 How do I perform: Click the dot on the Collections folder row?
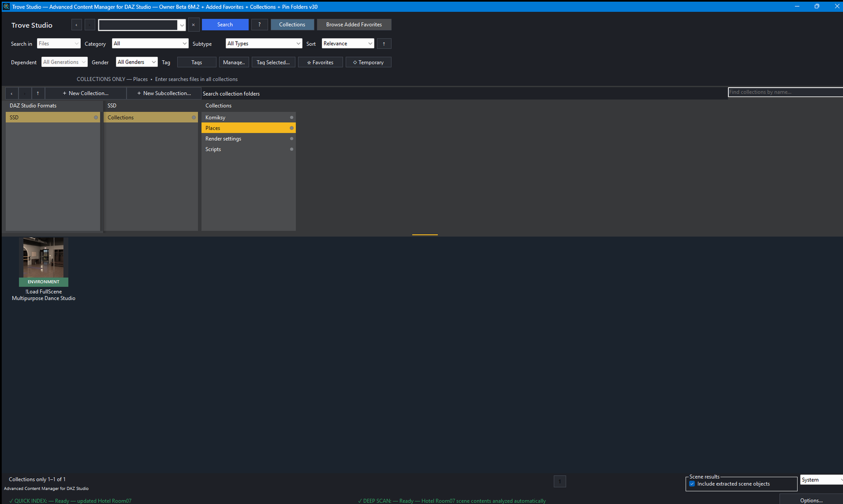pos(194,117)
